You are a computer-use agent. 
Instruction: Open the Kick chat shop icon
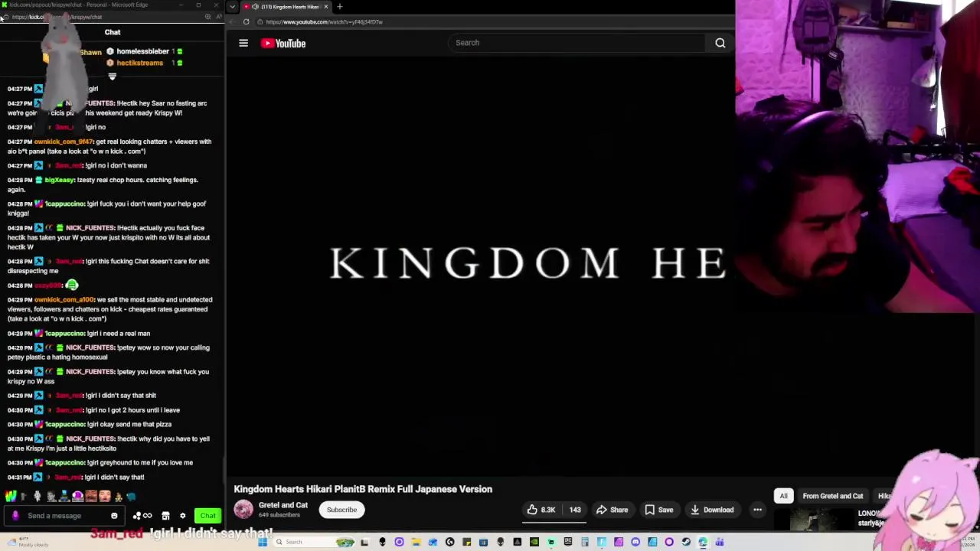pyautogui.click(x=165, y=516)
